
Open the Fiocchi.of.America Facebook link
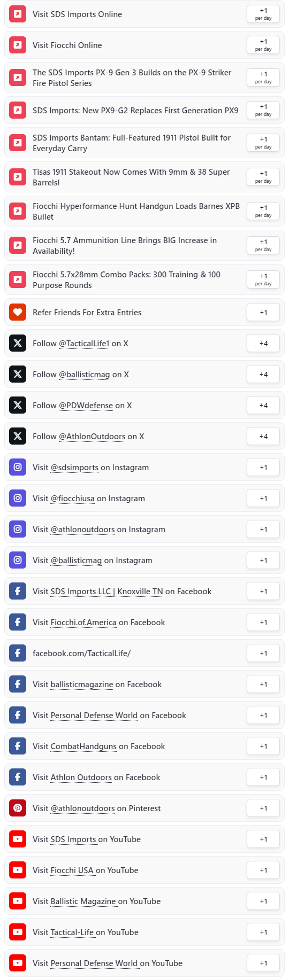tap(83, 623)
